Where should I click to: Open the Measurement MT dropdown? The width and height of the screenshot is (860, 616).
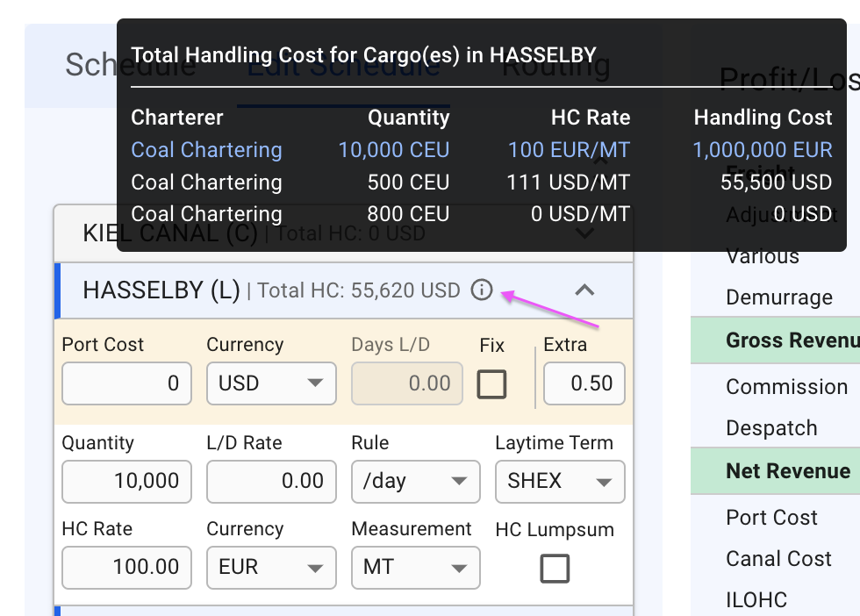click(x=415, y=567)
